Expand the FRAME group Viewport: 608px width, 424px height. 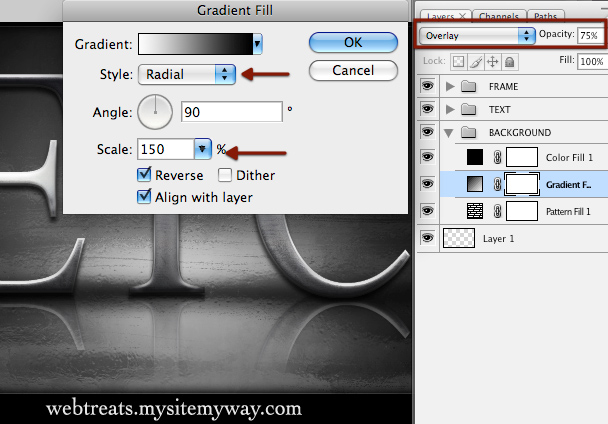point(450,86)
